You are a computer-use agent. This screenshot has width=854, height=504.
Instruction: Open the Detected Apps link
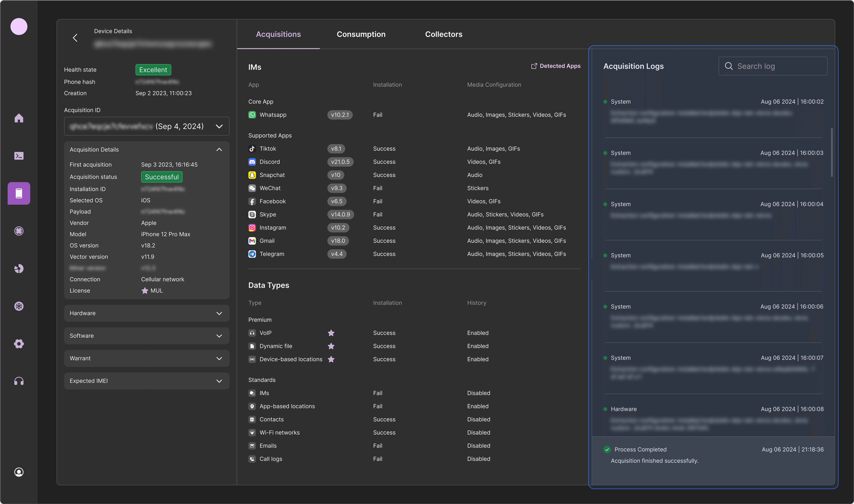point(556,66)
